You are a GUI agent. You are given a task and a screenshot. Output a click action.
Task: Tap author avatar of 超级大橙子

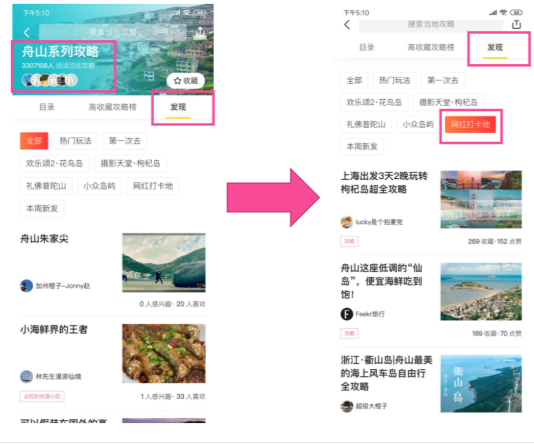point(347,406)
